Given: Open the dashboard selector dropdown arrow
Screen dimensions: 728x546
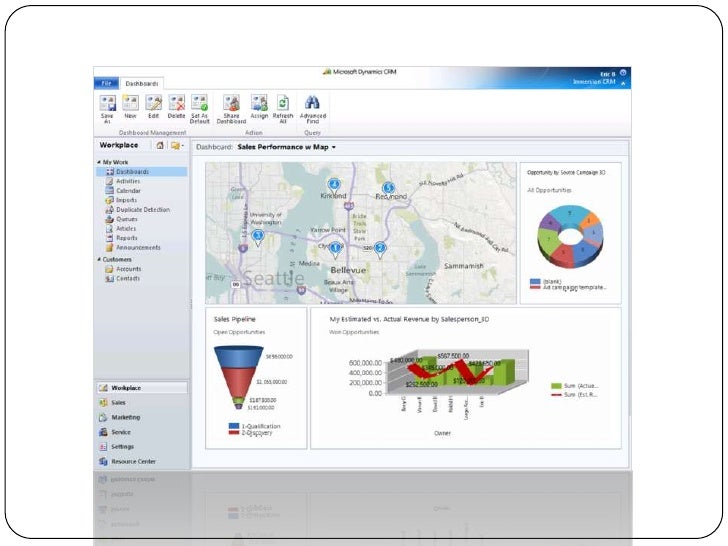Looking at the screenshot, I should (334, 147).
